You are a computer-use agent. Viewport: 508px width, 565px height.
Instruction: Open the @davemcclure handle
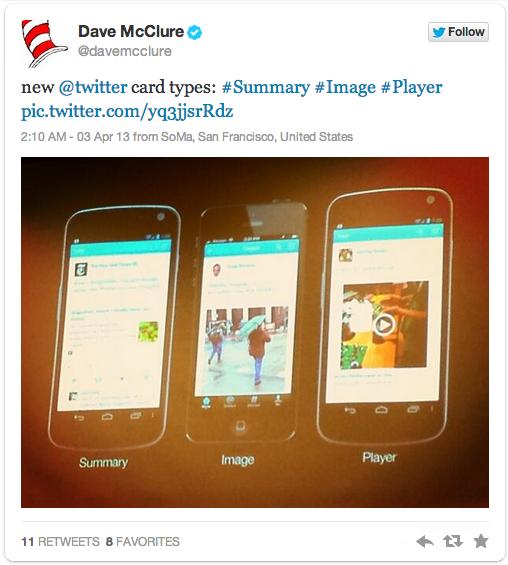tap(125, 51)
